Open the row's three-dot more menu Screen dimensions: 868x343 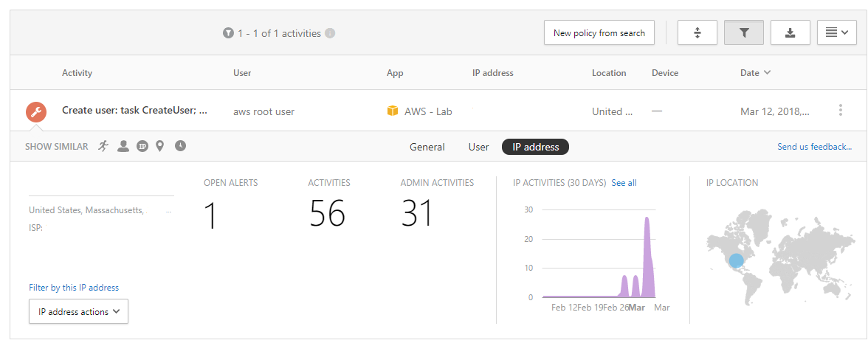tap(840, 110)
